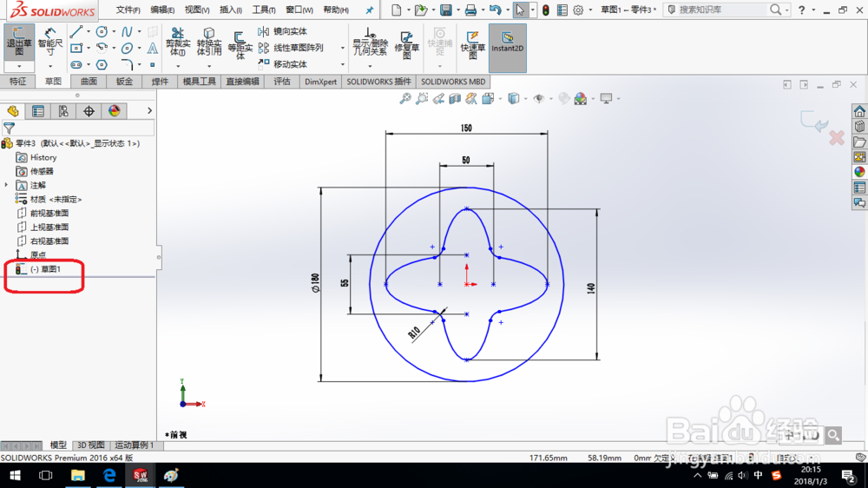The width and height of the screenshot is (868, 488).
Task: Select the sketch Text tool
Action: [x=152, y=48]
